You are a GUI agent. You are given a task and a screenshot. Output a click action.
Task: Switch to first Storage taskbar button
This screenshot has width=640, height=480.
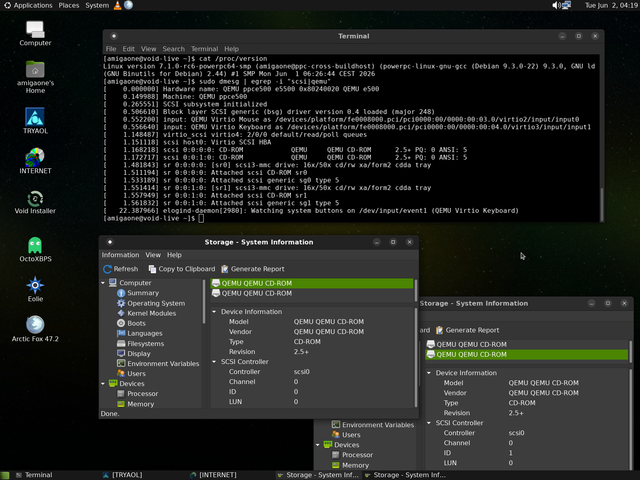318,475
